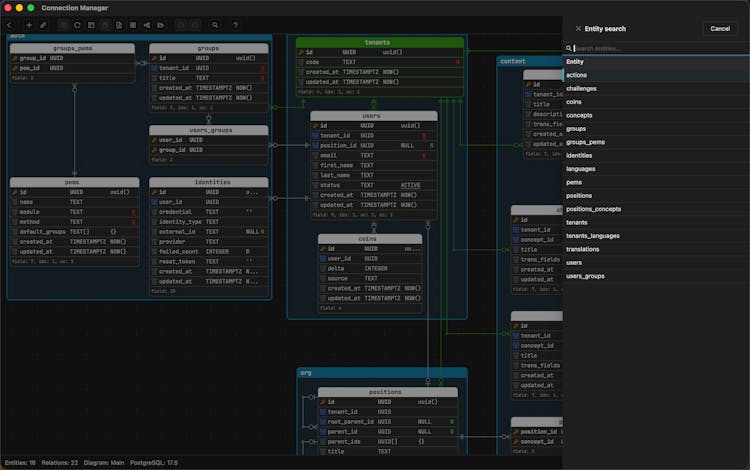Click the 'Entity' column header

tap(575, 62)
